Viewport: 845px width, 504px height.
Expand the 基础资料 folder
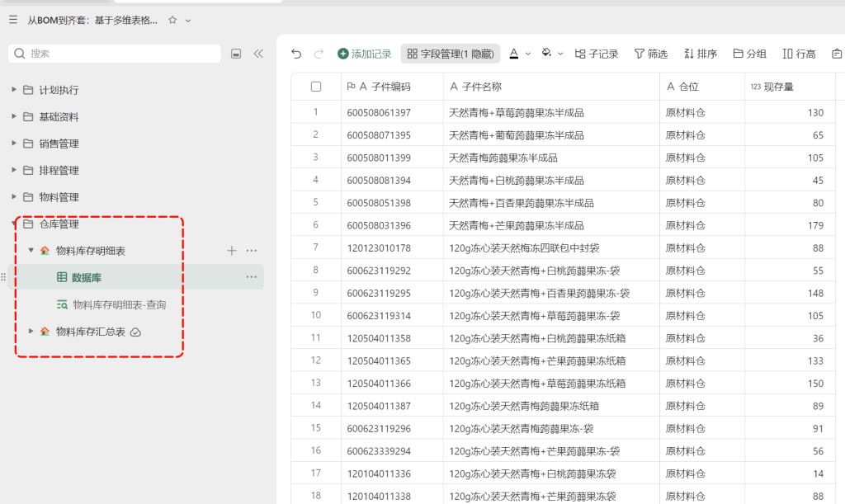coord(14,116)
